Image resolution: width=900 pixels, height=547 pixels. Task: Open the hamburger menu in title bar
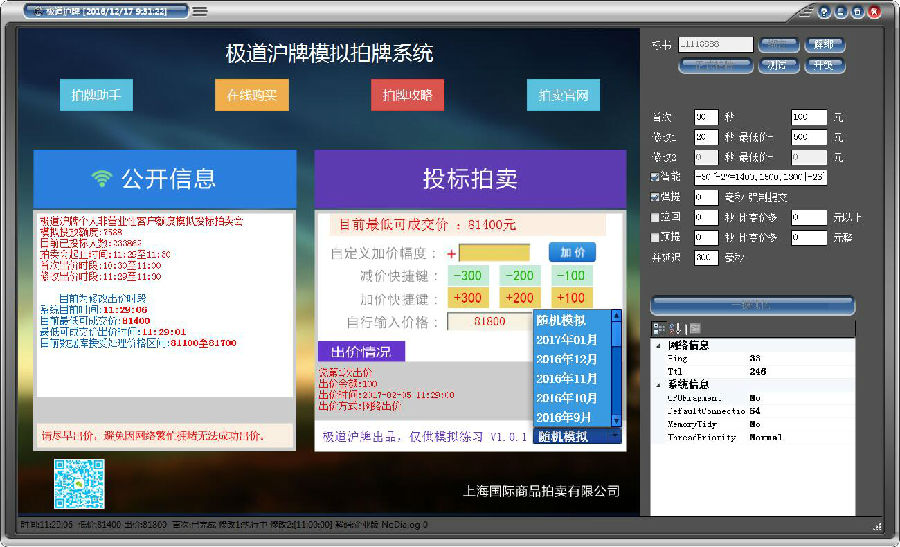click(199, 11)
